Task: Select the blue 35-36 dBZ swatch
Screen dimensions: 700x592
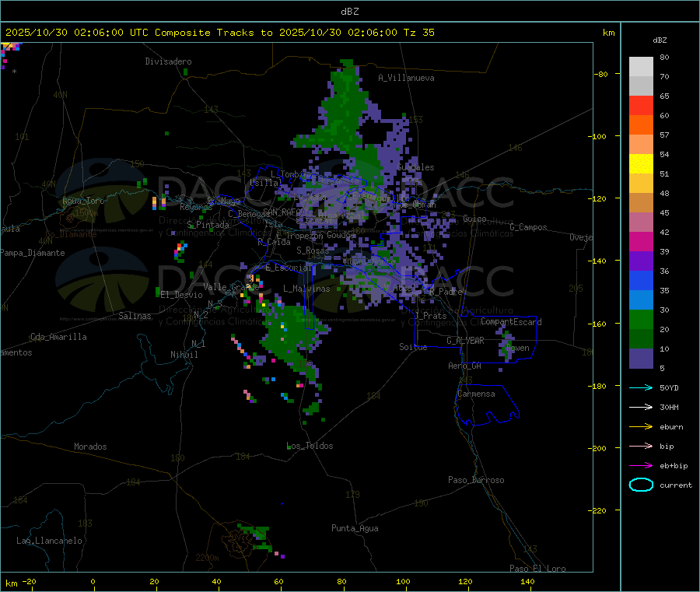Action: (641, 280)
